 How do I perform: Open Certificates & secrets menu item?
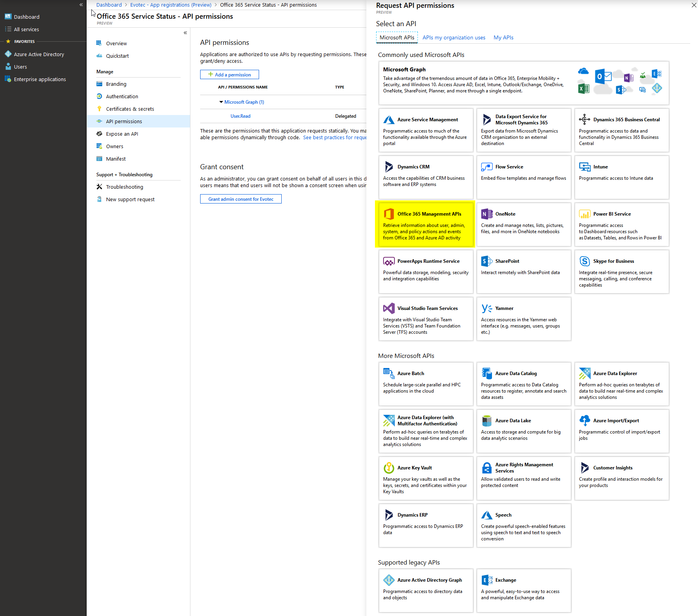coord(130,109)
